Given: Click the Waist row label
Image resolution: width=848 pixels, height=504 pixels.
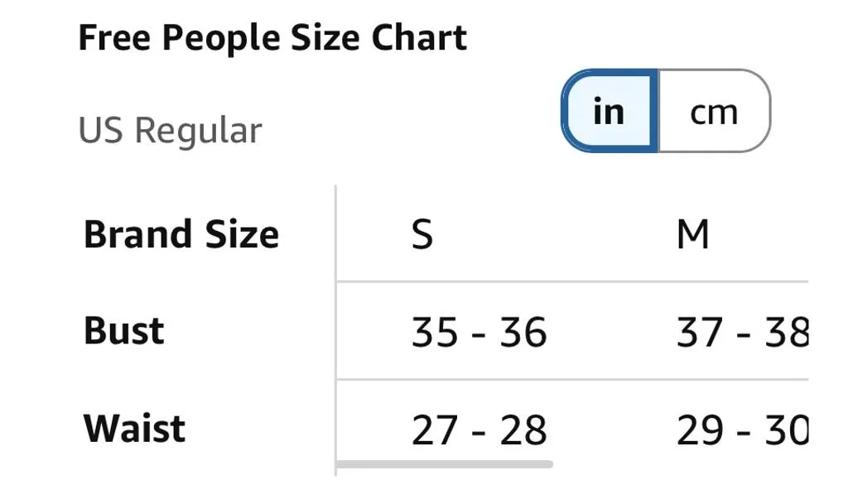Looking at the screenshot, I should [x=135, y=429].
